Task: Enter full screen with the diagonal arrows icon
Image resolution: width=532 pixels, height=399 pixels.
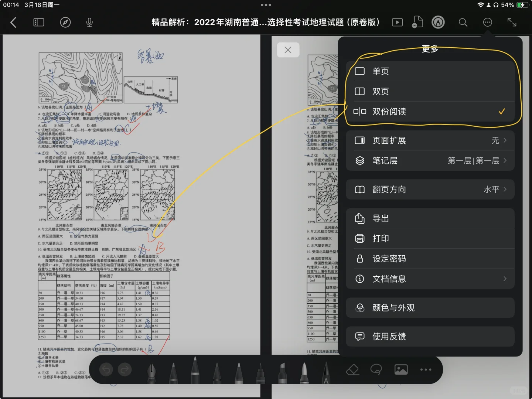Action: [x=512, y=23]
